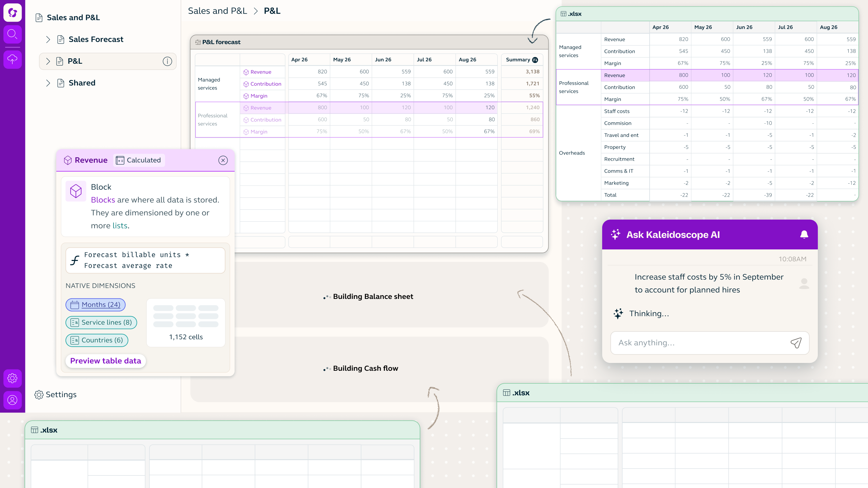Expand the Shared tree item
The image size is (868, 488).
coord(48,83)
